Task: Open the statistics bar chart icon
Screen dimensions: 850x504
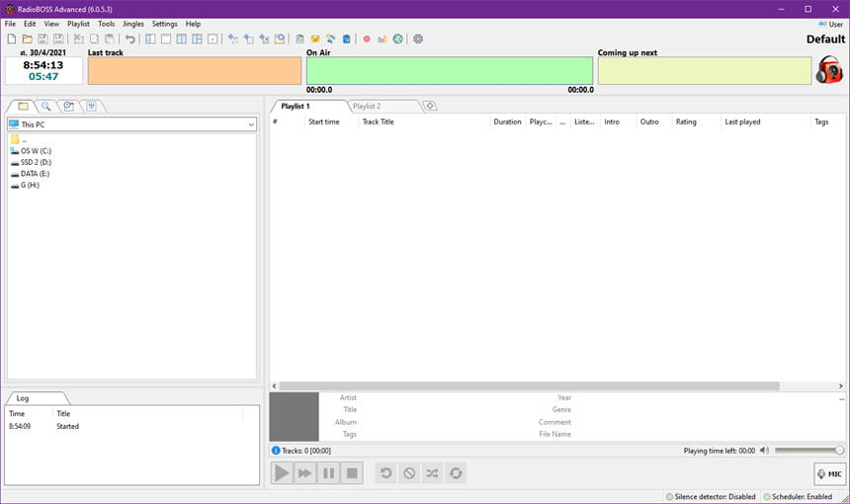Action: coord(382,39)
